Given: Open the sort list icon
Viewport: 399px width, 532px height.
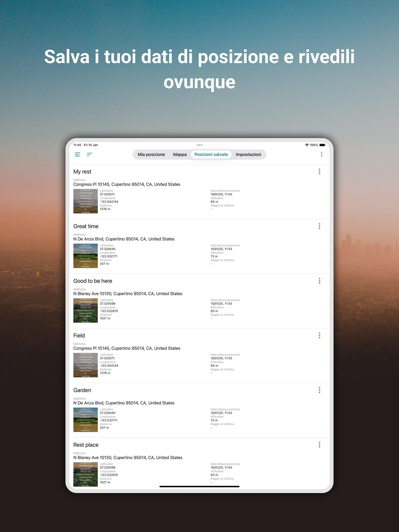Looking at the screenshot, I should (x=90, y=154).
